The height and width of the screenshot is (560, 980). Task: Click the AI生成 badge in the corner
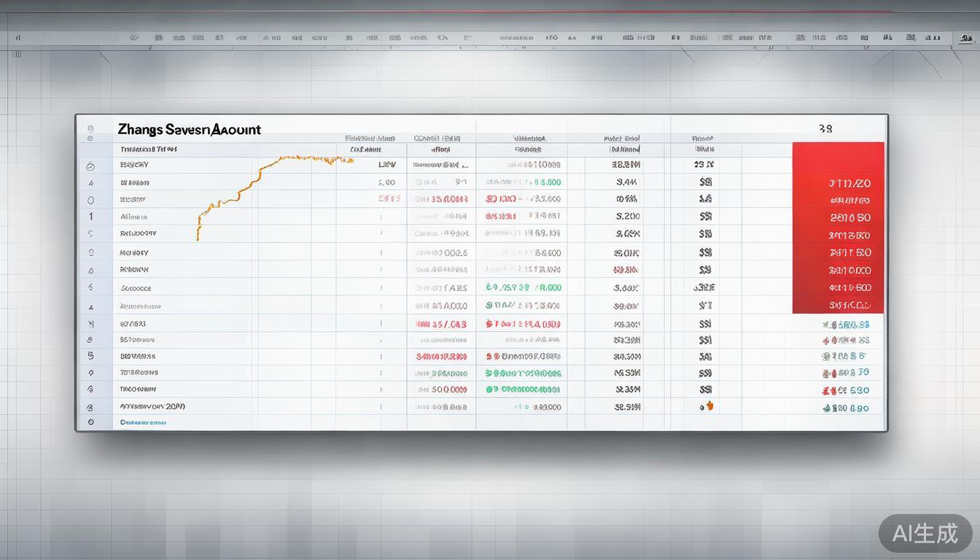(925, 533)
